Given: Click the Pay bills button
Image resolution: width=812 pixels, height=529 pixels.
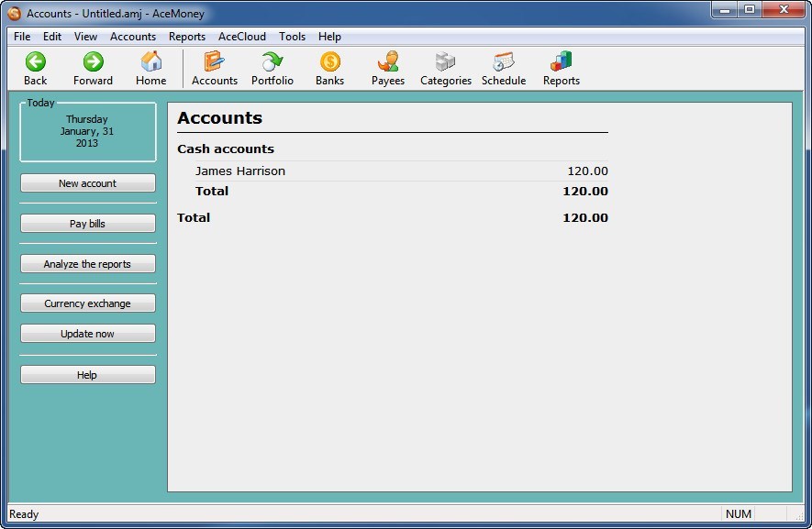Looking at the screenshot, I should [87, 223].
